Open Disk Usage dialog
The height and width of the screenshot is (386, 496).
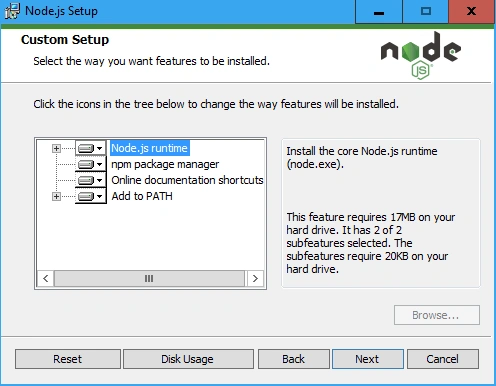point(188,359)
